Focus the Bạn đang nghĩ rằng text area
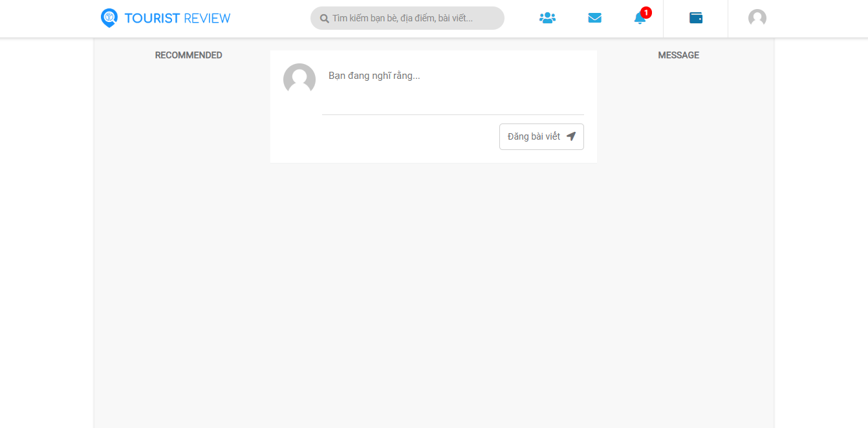The width and height of the screenshot is (868, 428). tap(453, 89)
